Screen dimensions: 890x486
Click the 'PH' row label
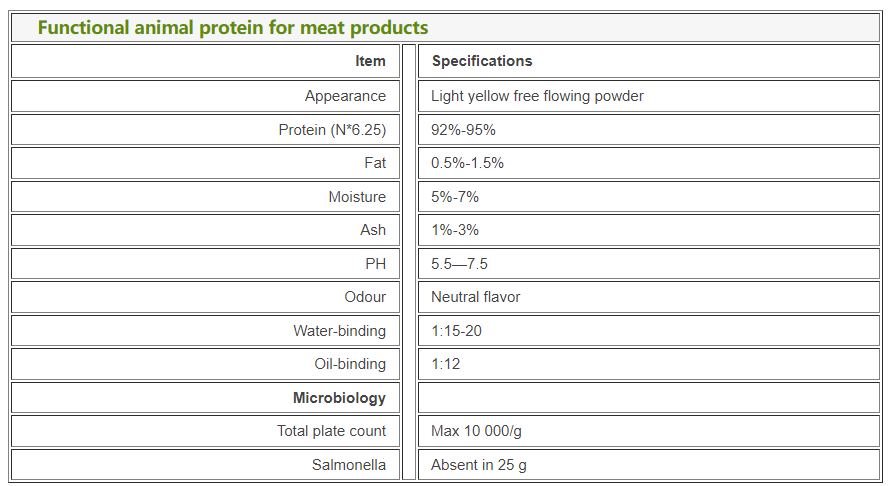[x=375, y=264]
